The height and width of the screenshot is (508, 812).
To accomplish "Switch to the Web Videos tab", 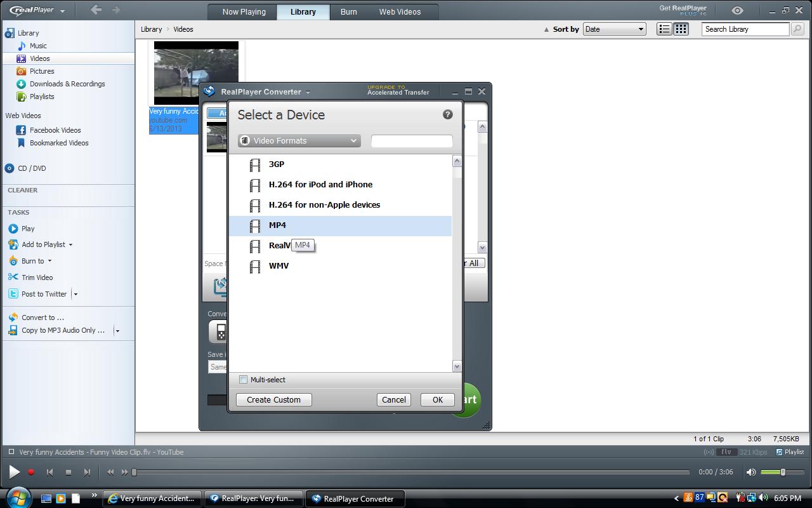I will pos(400,12).
